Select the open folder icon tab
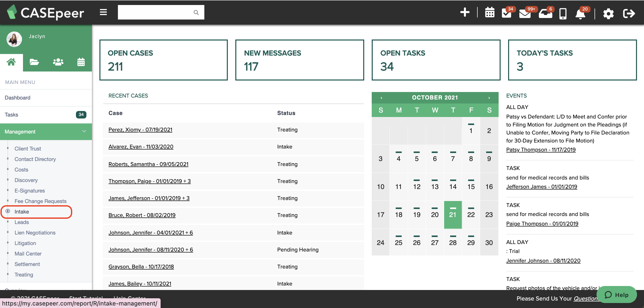Image resolution: width=644 pixels, height=308 pixels. click(34, 62)
